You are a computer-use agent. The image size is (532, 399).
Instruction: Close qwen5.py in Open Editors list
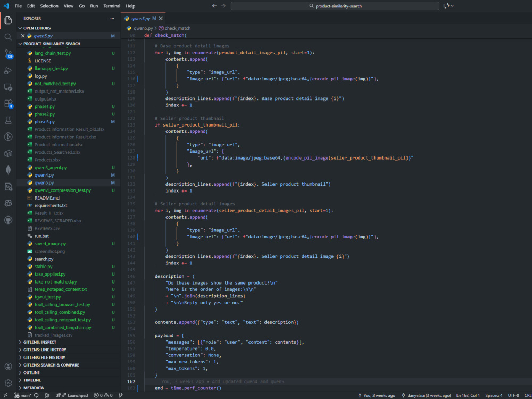(23, 36)
